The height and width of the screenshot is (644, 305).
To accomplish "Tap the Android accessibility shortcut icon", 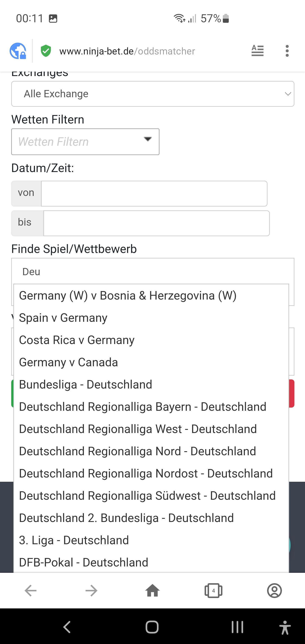I will (x=285, y=627).
